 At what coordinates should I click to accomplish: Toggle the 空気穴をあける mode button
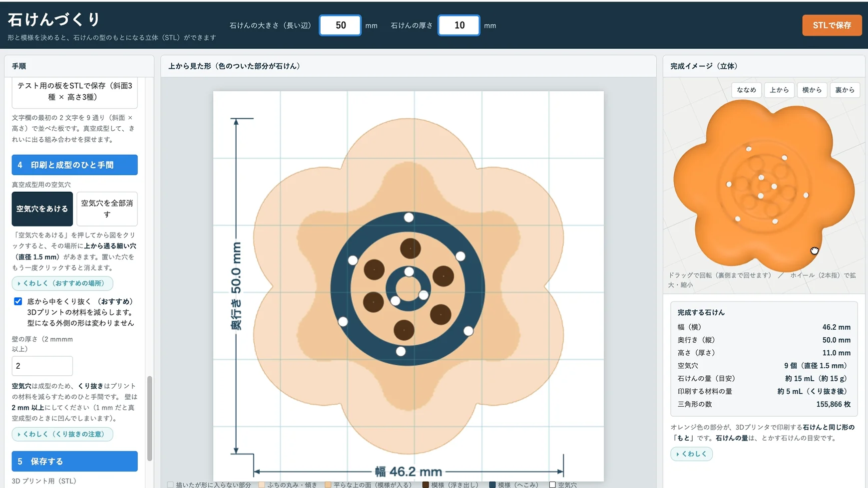tap(42, 209)
